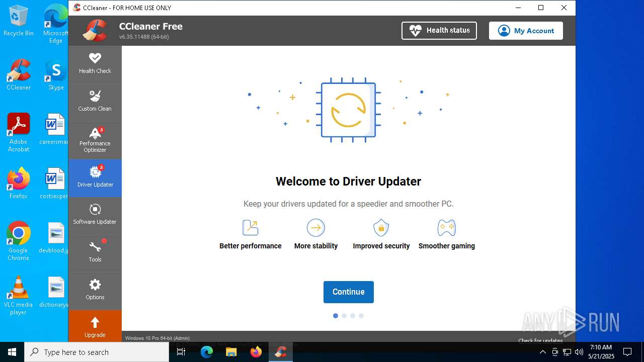Screen dimensions: 644x362
Task: Click the Continue button
Action: pyautogui.click(x=348, y=292)
